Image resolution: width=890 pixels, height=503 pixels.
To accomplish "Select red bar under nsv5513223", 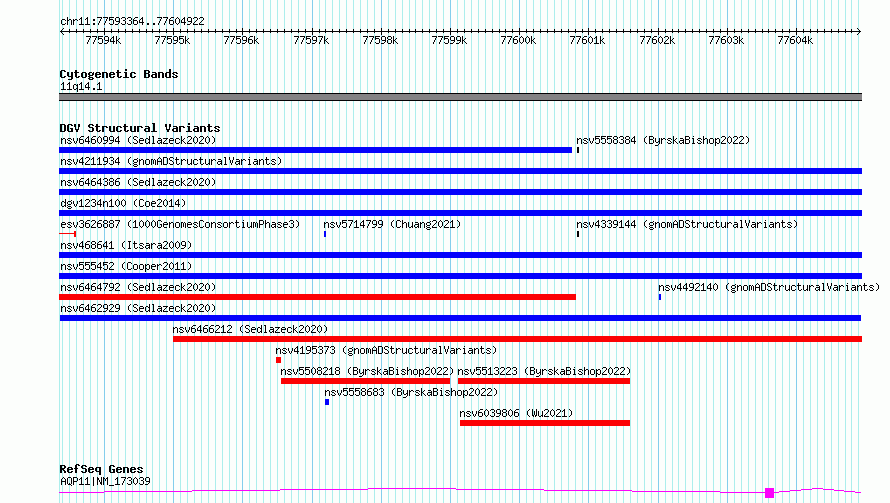I will point(544,381).
